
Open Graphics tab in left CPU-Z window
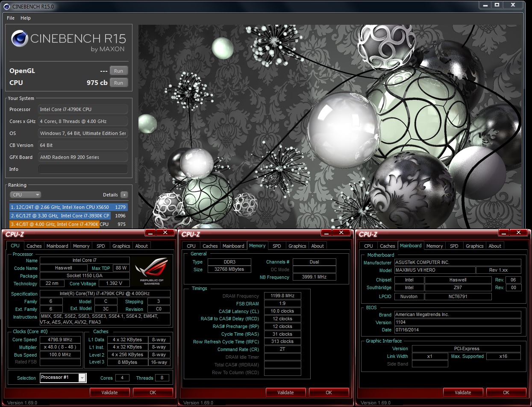pos(121,246)
